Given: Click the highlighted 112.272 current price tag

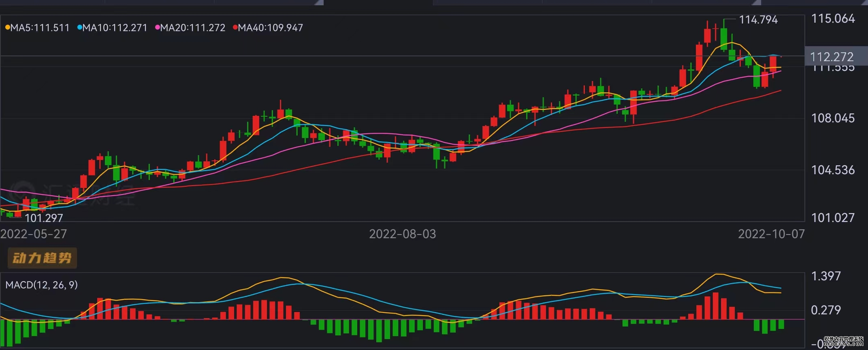Looking at the screenshot, I should point(832,57).
